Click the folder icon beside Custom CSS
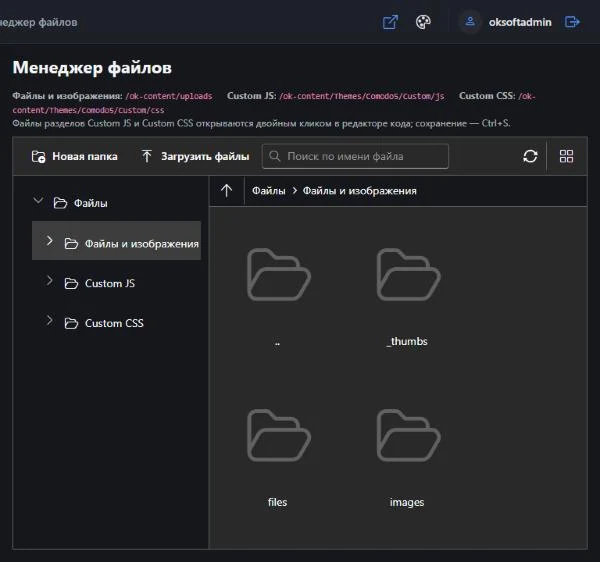 point(71,323)
